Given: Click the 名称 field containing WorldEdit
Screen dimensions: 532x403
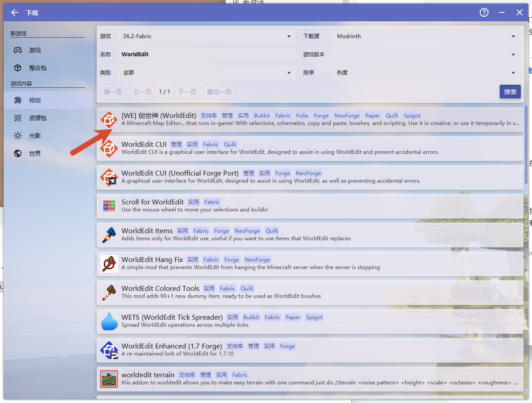Looking at the screenshot, I should coord(207,55).
